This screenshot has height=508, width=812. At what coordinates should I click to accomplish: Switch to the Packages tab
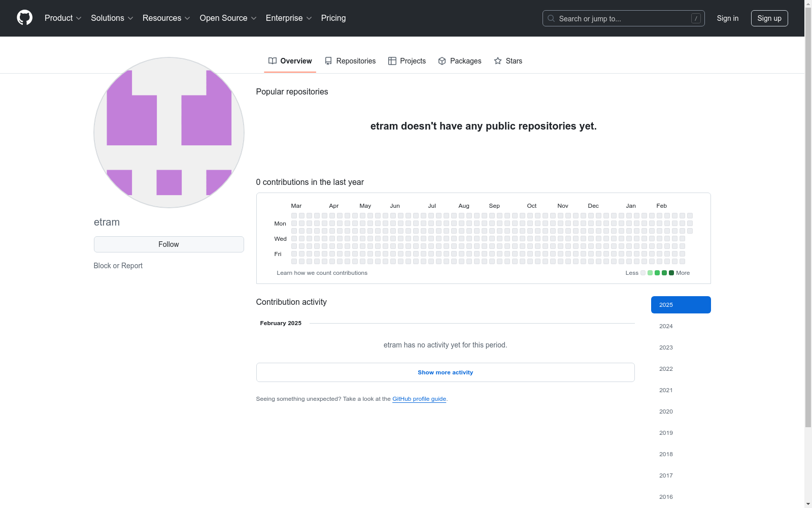click(460, 61)
